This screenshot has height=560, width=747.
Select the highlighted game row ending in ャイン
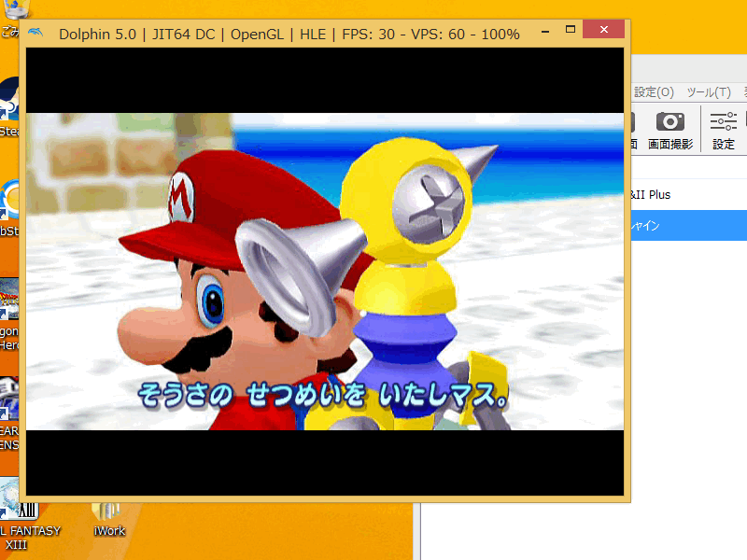[687, 226]
